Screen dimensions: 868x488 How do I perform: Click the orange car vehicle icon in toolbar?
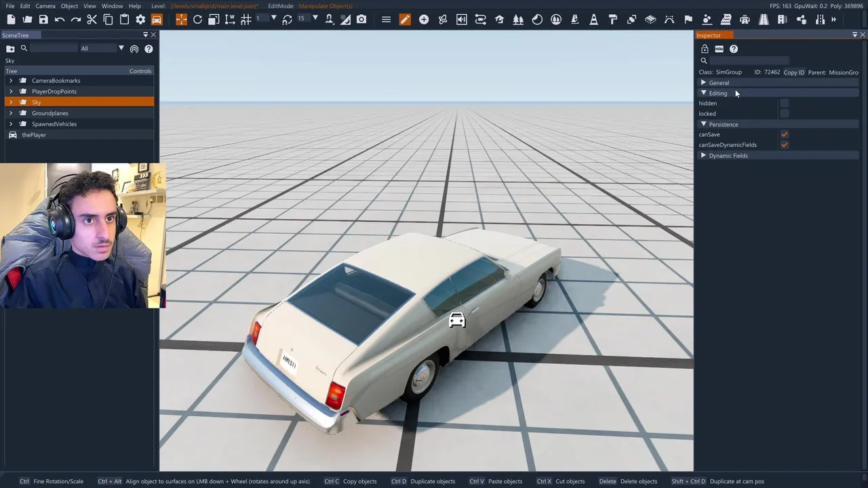[157, 20]
